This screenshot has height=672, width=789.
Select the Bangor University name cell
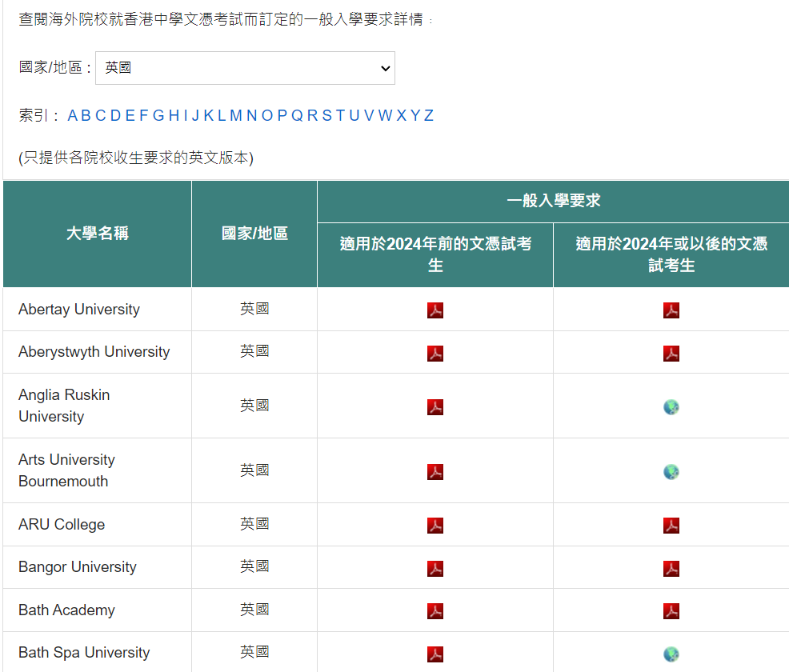97,567
